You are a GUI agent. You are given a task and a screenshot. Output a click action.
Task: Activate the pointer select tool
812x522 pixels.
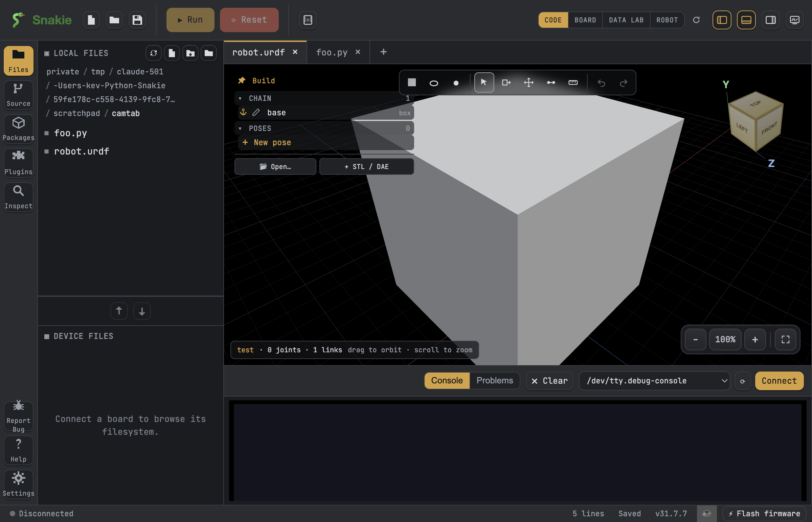click(x=484, y=82)
